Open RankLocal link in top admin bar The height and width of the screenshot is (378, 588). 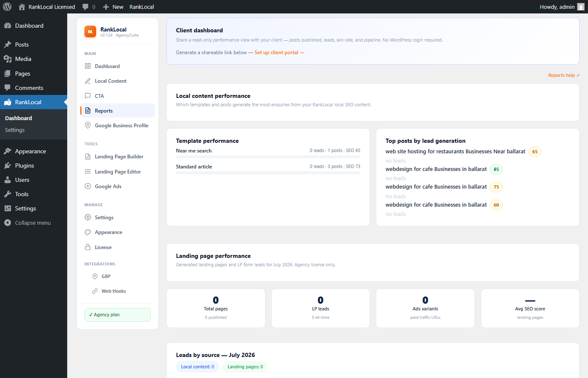(x=142, y=7)
